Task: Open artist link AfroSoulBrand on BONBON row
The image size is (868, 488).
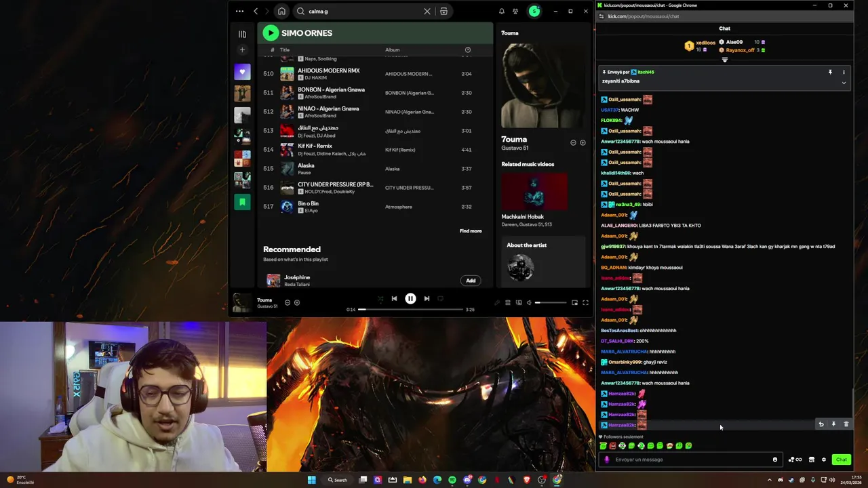Action: coord(319,97)
